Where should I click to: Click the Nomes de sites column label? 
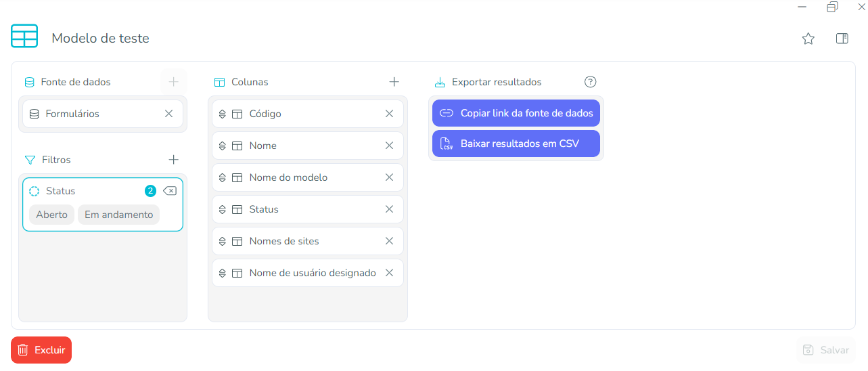tap(284, 241)
